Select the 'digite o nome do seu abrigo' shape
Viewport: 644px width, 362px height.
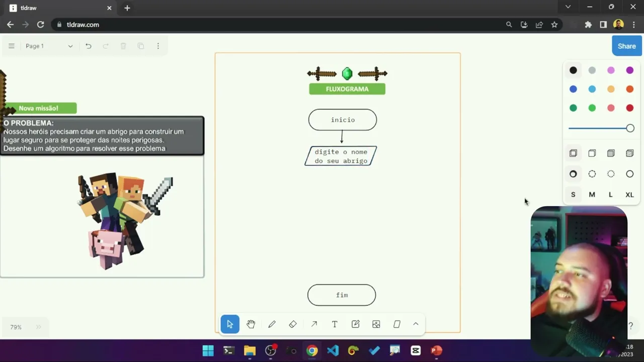pyautogui.click(x=341, y=156)
